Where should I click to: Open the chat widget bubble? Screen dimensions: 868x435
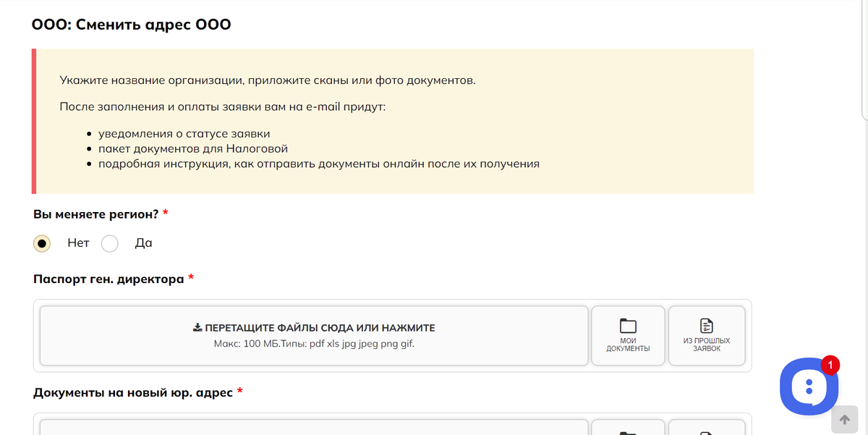(x=809, y=386)
